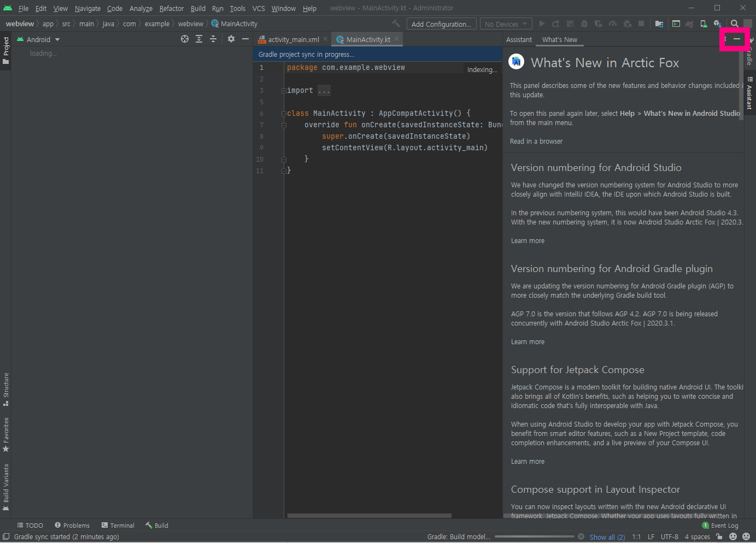The image size is (756, 543).
Task: Click the Expand All icon in Project panel
Action: (199, 39)
